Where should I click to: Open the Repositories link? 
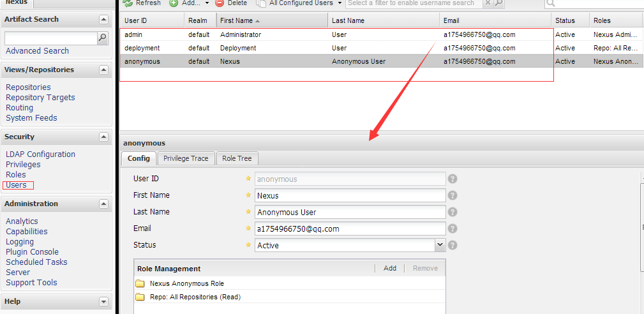28,87
